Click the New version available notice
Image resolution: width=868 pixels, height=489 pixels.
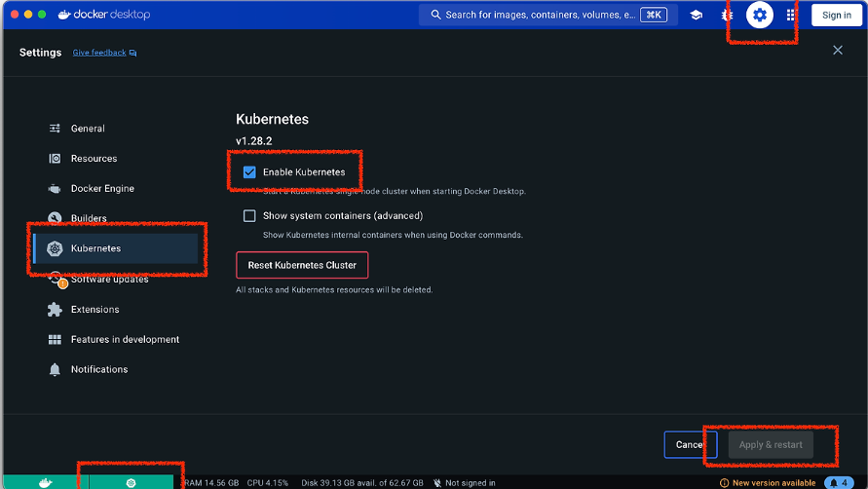768,483
